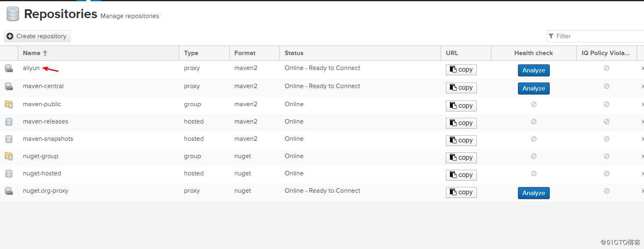Image resolution: width=644 pixels, height=249 pixels.
Task: Click the IQ Policy Violations column header
Action: point(607,53)
